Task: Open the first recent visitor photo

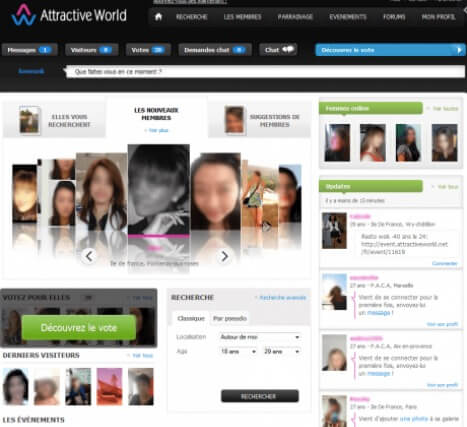Action: click(x=16, y=387)
